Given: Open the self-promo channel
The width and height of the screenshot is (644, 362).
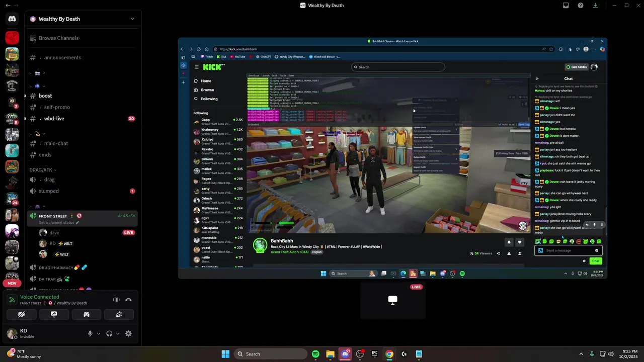Looking at the screenshot, I should point(84,108).
